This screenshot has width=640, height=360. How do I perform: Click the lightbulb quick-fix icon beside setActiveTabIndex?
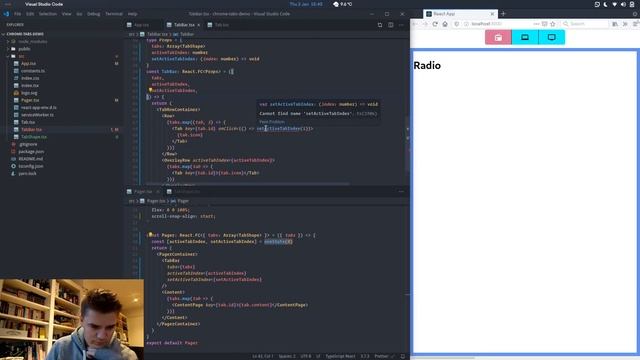[x=150, y=91]
